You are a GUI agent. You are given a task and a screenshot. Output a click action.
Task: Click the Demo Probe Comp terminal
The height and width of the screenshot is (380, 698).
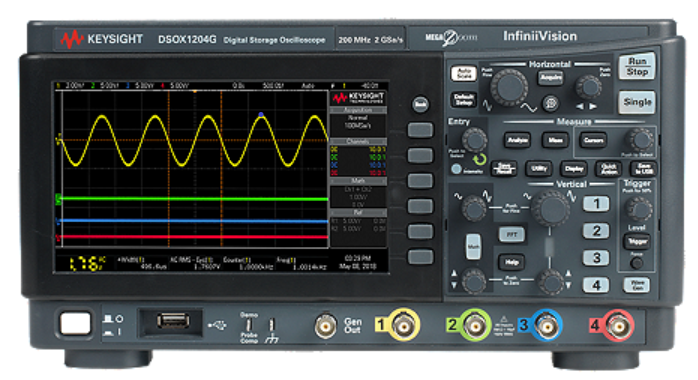click(x=249, y=325)
